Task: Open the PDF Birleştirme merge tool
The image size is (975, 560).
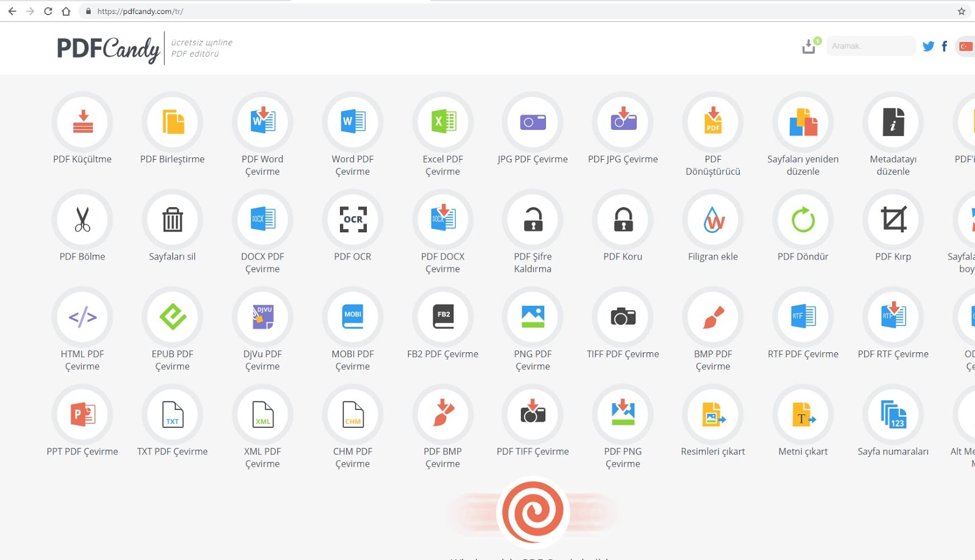Action: pyautogui.click(x=172, y=122)
